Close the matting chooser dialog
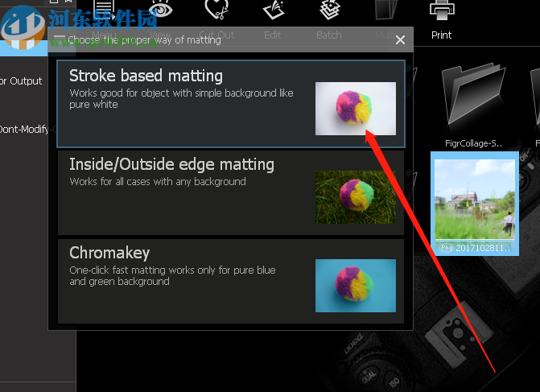Image resolution: width=540 pixels, height=392 pixels. pyautogui.click(x=400, y=40)
